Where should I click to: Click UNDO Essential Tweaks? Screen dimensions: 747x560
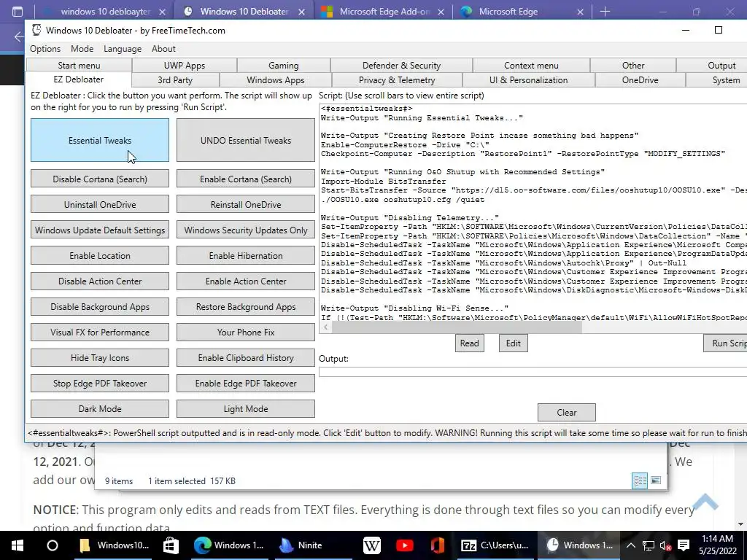coord(245,140)
